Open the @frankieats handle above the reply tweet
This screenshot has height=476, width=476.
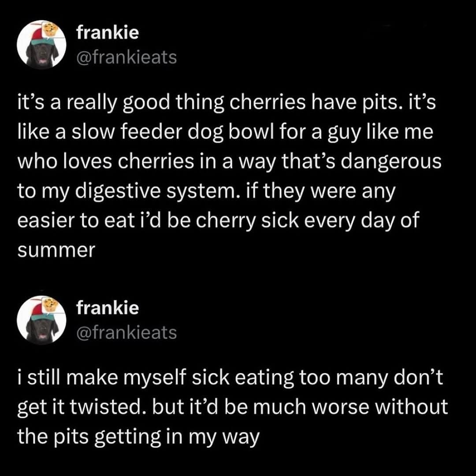coord(126,332)
